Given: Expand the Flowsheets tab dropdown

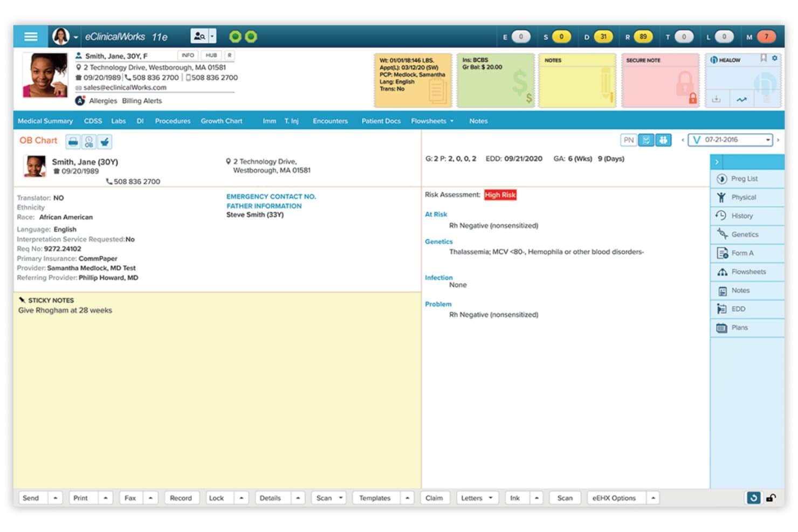Looking at the screenshot, I should [x=452, y=121].
